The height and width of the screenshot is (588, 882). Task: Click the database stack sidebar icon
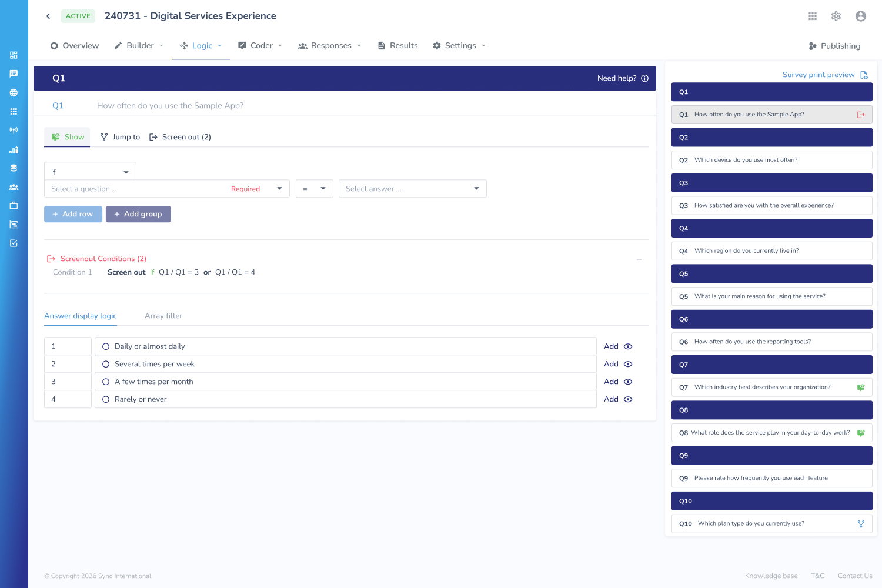pyautogui.click(x=14, y=168)
